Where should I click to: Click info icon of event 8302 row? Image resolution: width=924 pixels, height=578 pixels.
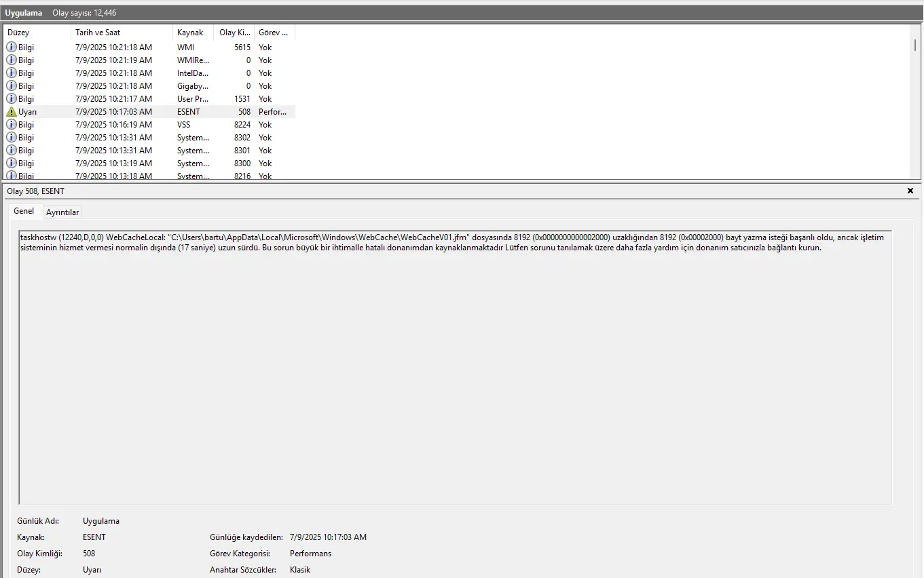coord(12,138)
